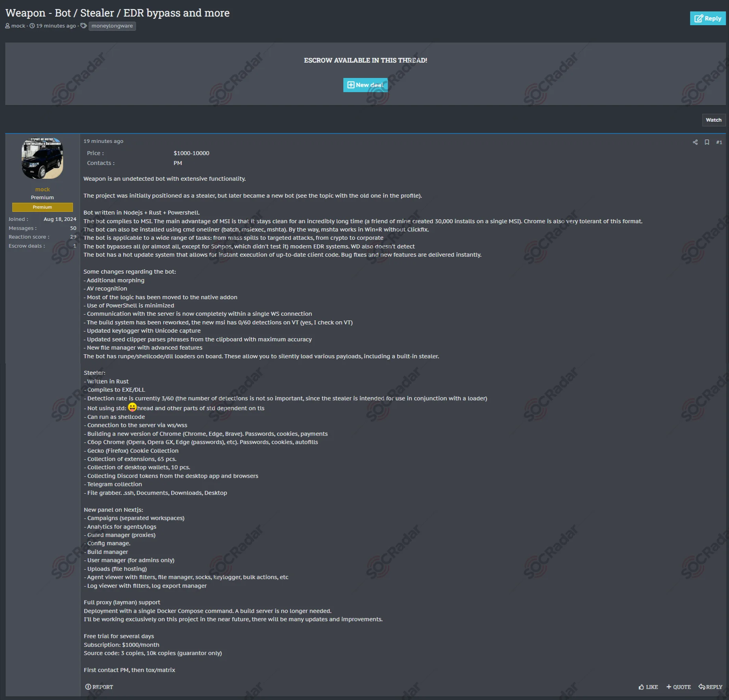Click REPLY at the bottom of post
The width and height of the screenshot is (729, 700).
pyautogui.click(x=710, y=687)
